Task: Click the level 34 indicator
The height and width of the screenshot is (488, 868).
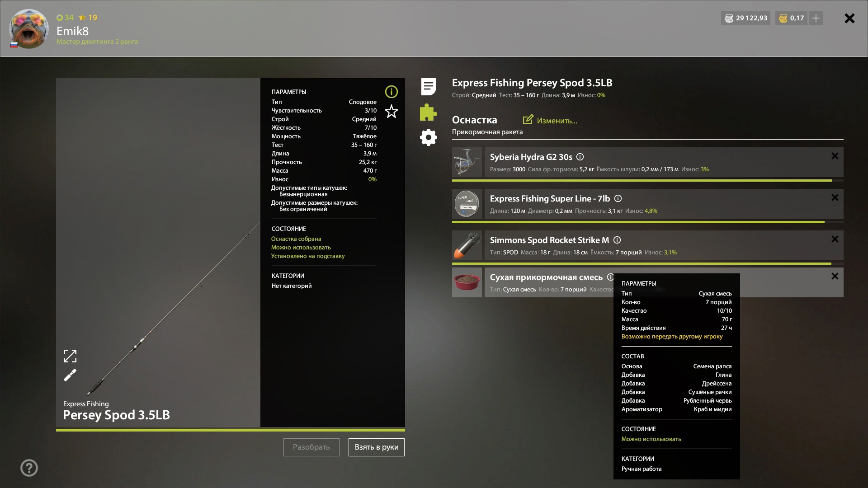Action: [65, 18]
